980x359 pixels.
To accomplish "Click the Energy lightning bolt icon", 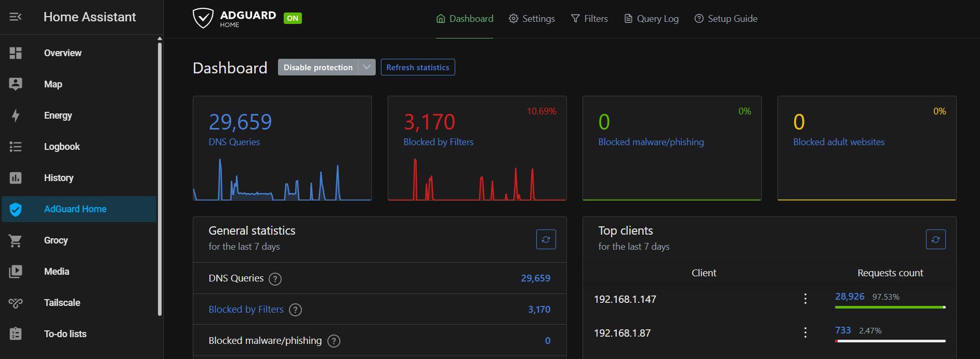I will click(16, 116).
